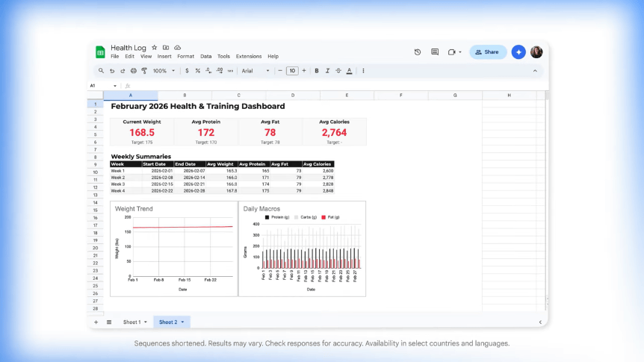Star the Health Log document
This screenshot has width=644, height=362.
tap(155, 48)
